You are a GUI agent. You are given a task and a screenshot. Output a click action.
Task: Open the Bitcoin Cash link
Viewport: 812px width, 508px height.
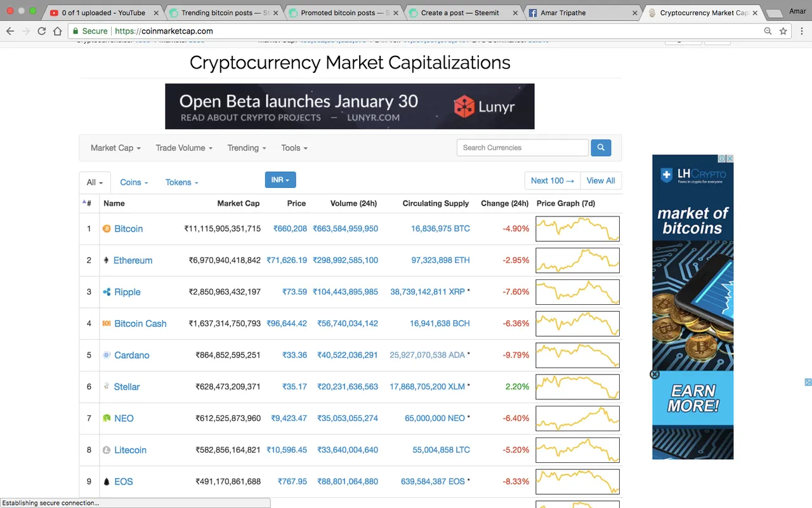click(x=140, y=323)
